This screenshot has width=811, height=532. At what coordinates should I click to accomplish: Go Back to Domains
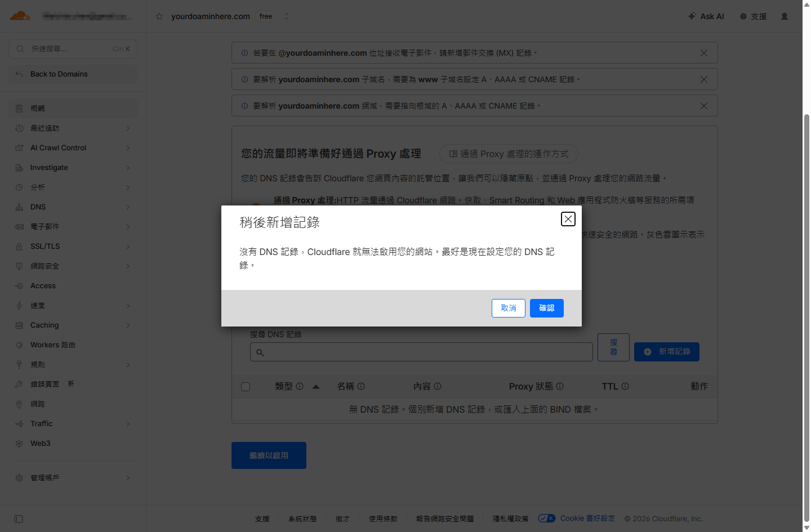coord(73,74)
